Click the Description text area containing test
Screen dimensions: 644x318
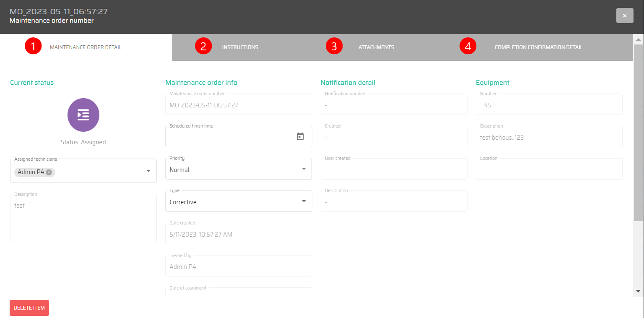[x=83, y=218]
